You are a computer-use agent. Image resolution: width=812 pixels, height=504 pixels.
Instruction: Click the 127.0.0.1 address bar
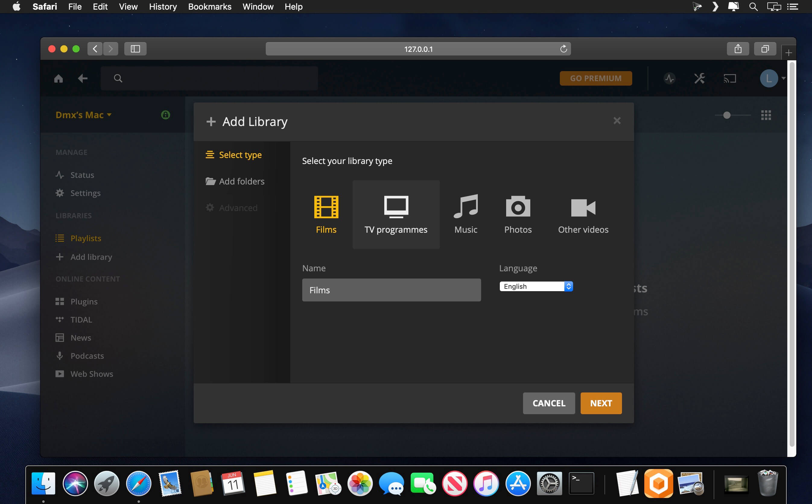click(x=418, y=49)
